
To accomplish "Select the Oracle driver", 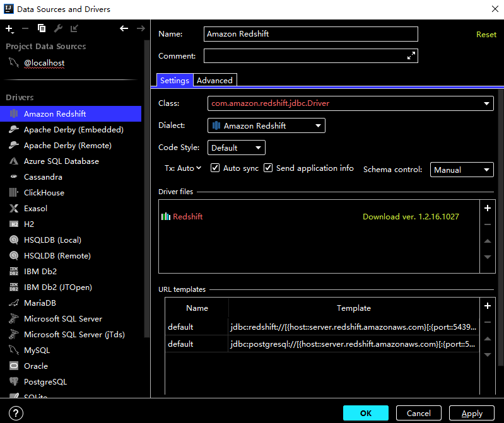I will click(x=71, y=366).
